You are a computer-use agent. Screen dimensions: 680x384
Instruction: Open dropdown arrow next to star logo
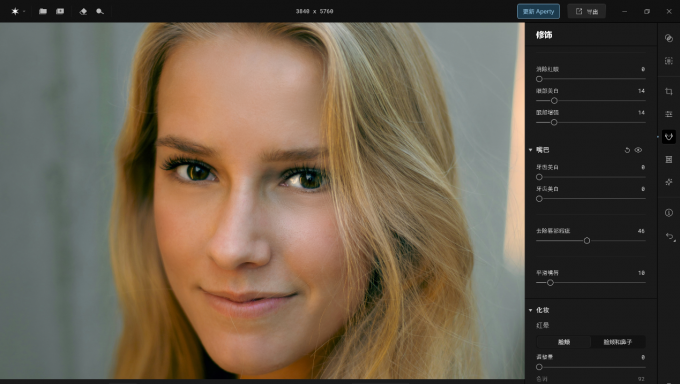[x=24, y=12]
